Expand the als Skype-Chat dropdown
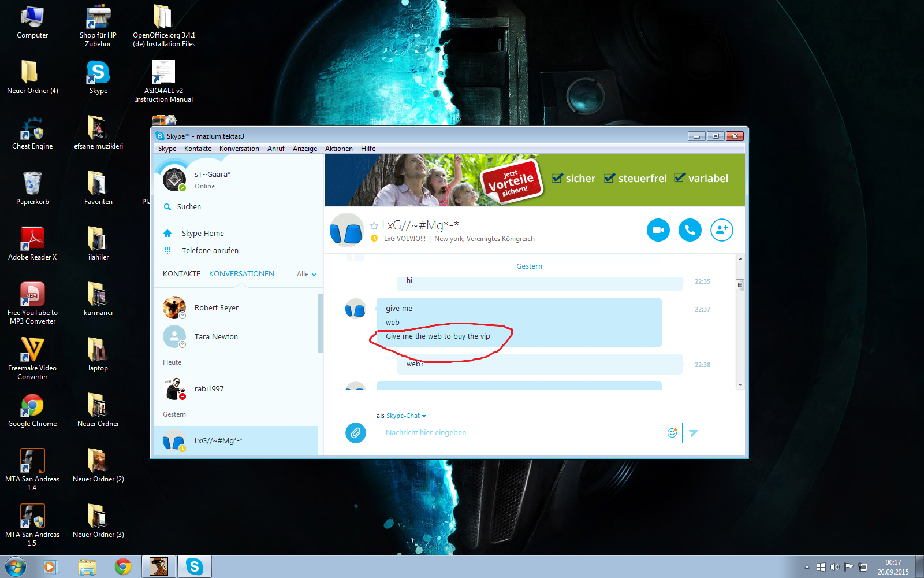924x578 pixels. point(401,416)
